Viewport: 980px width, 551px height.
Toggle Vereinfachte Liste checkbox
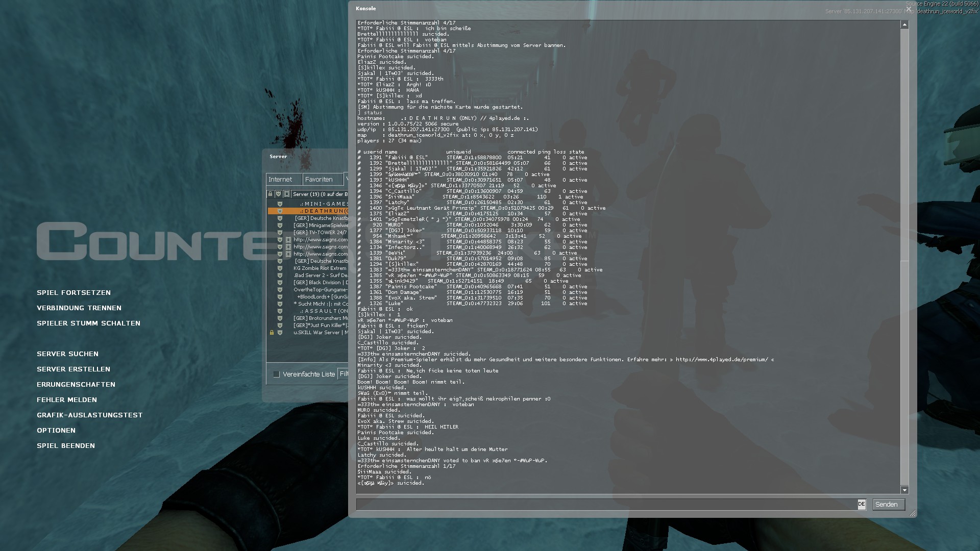click(277, 374)
